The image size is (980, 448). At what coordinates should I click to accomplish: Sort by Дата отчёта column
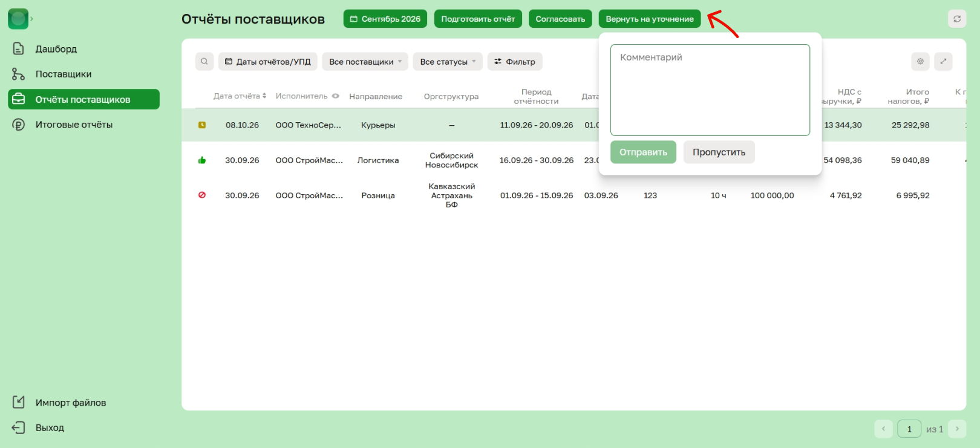tap(240, 96)
